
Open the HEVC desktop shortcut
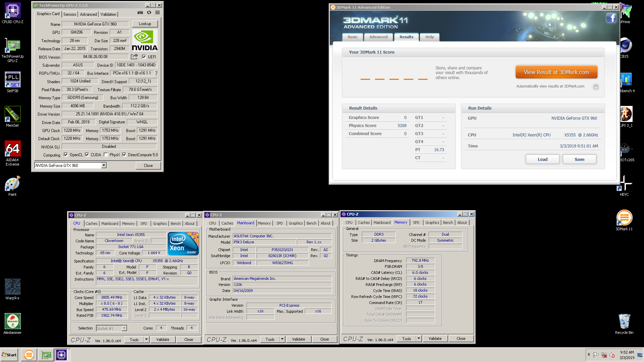(x=624, y=186)
